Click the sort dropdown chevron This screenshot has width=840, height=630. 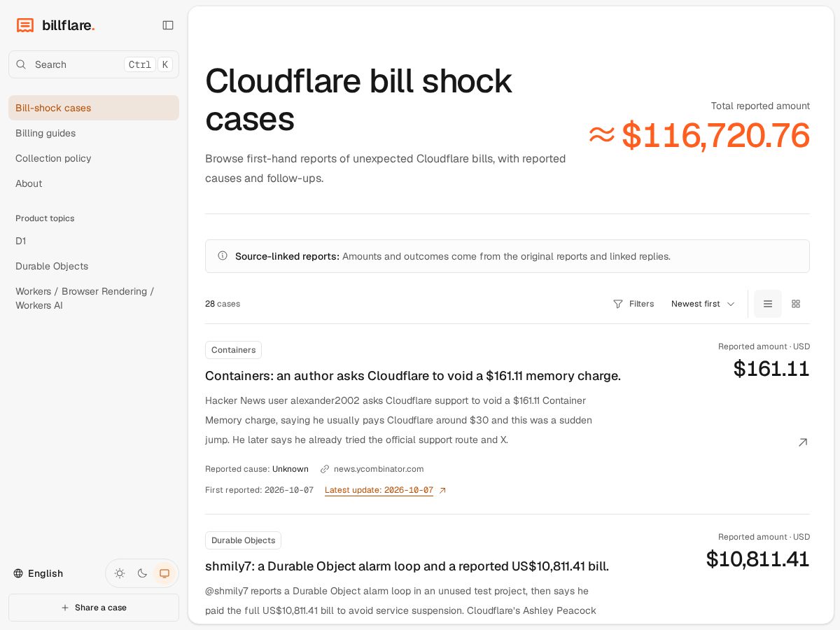click(731, 304)
